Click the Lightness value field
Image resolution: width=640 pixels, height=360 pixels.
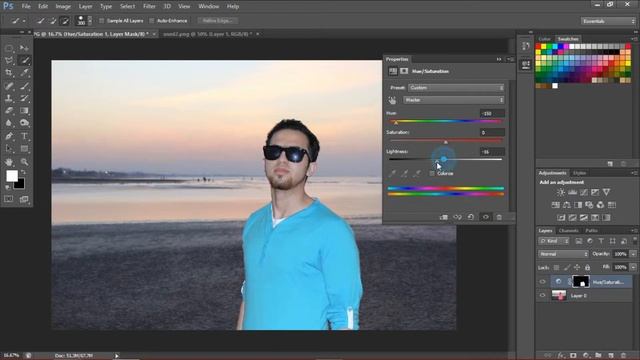492,152
